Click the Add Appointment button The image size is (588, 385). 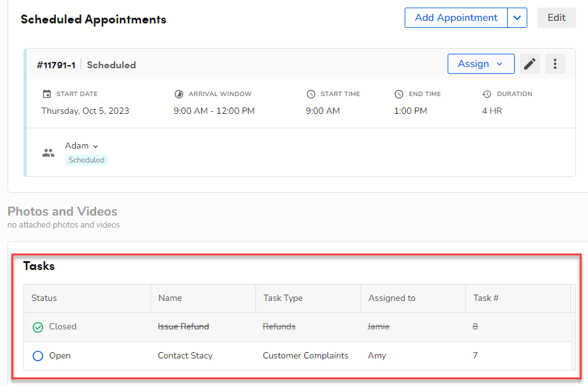click(456, 18)
